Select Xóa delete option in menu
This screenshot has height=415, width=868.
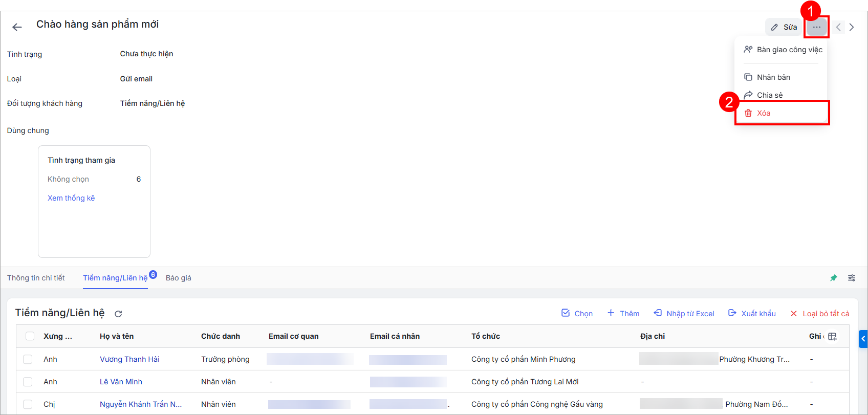[783, 113]
